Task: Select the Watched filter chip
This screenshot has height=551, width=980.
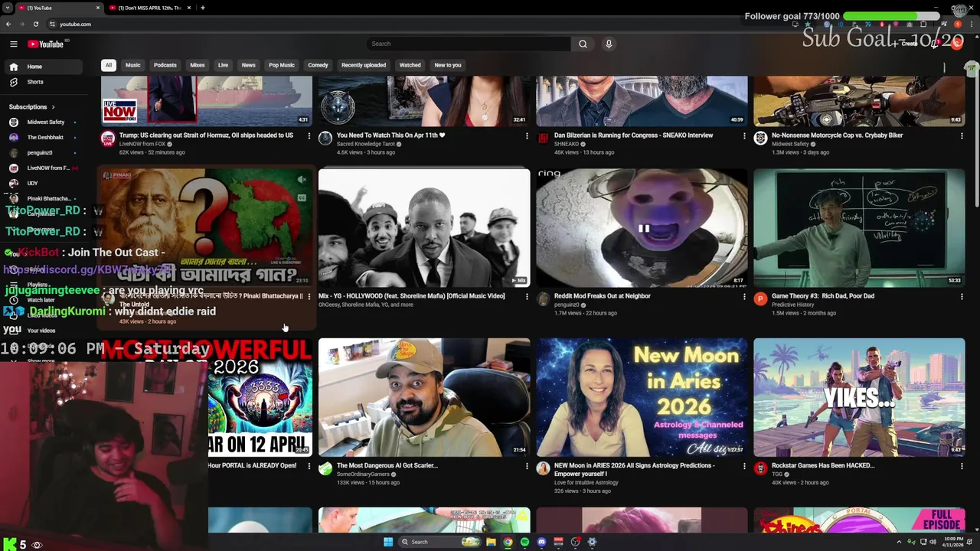Action: tap(410, 65)
